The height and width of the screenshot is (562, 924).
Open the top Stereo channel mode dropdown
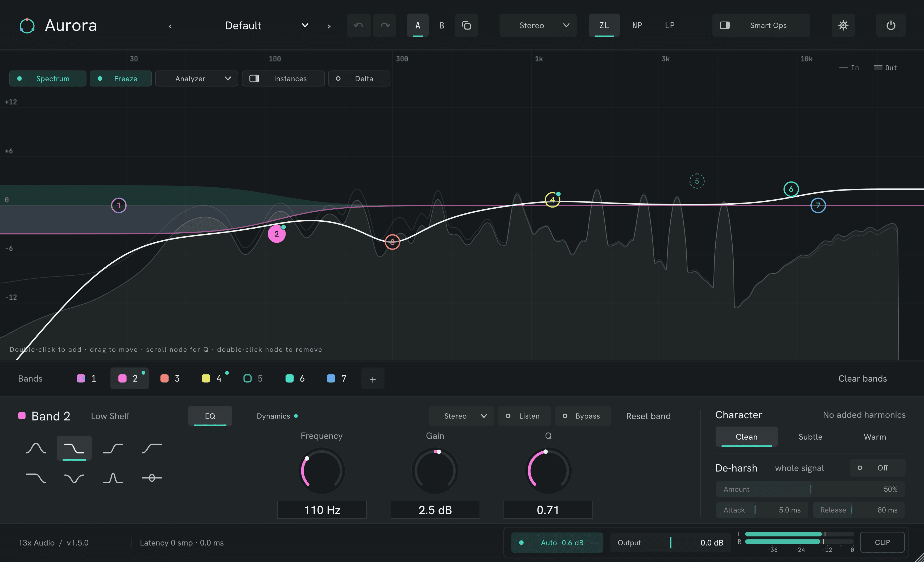538,25
